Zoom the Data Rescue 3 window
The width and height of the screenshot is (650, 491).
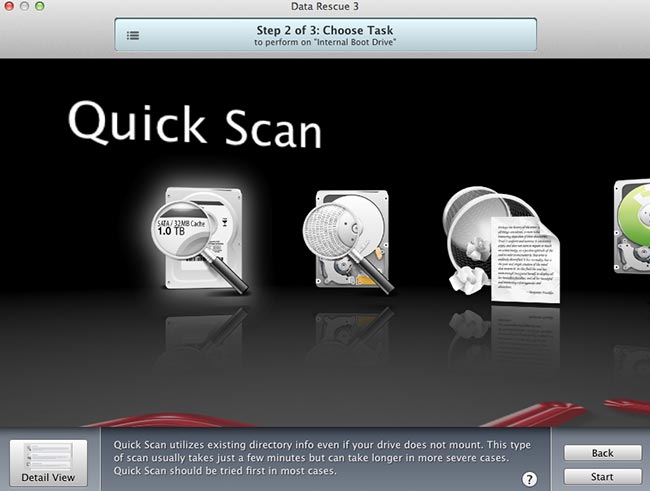40,6
